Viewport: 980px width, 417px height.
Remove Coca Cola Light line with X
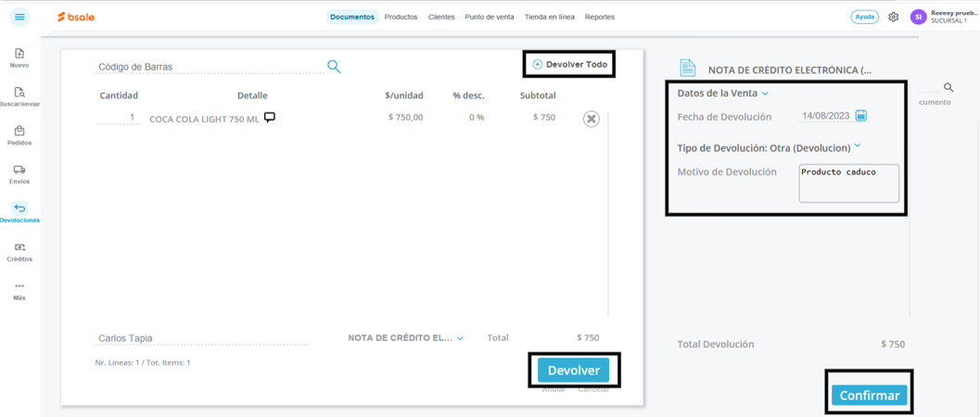[592, 119]
